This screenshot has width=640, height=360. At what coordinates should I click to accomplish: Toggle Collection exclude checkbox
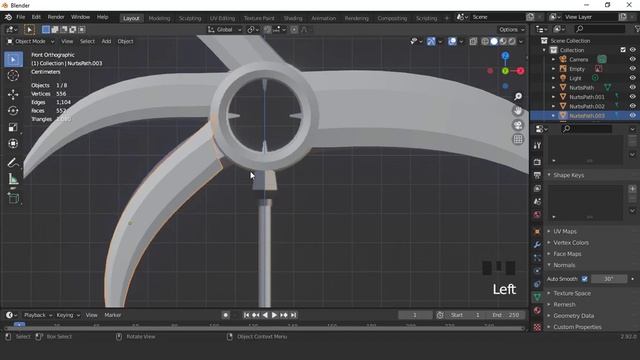click(x=623, y=50)
